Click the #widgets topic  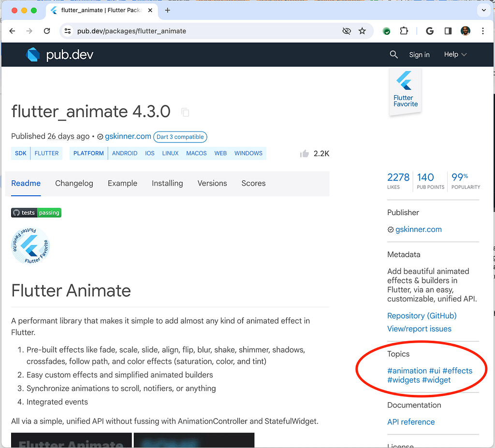(404, 380)
